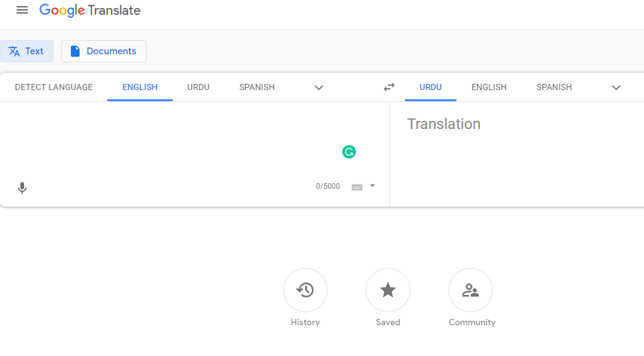The height and width of the screenshot is (356, 644).
Task: Start voice input with microphone
Action: pos(22,188)
